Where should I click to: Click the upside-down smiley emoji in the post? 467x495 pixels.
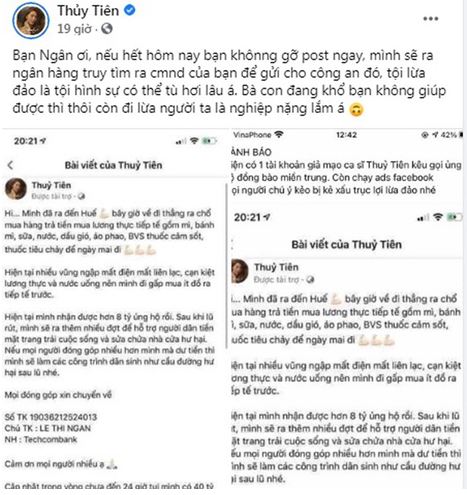click(356, 110)
